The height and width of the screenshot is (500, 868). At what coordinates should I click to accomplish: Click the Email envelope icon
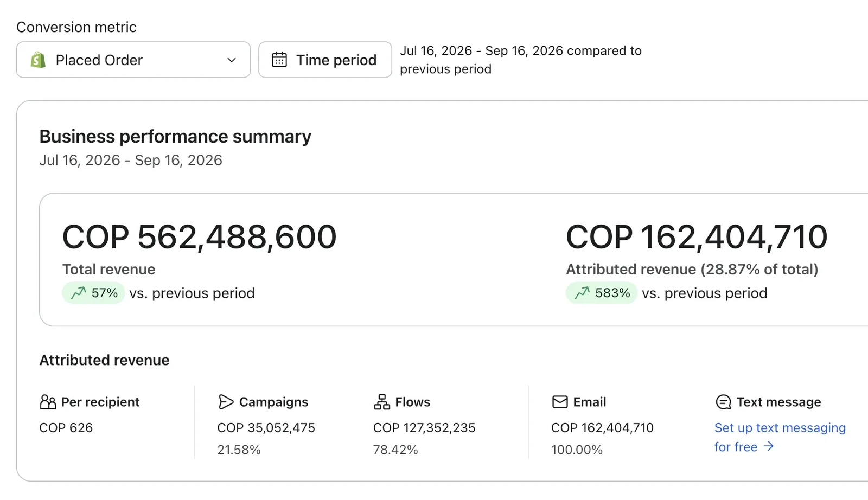(560, 402)
